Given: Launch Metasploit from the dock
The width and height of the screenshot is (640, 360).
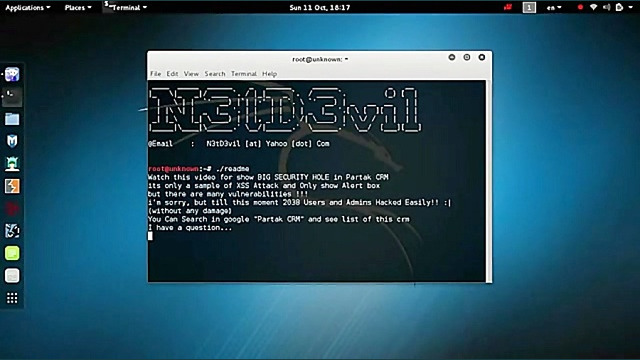Looking at the screenshot, I should [x=12, y=141].
